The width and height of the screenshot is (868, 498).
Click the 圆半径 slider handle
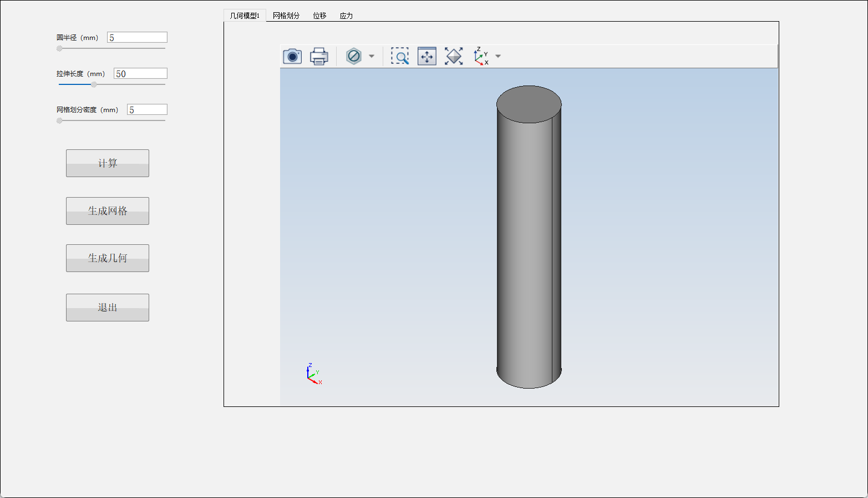(59, 48)
